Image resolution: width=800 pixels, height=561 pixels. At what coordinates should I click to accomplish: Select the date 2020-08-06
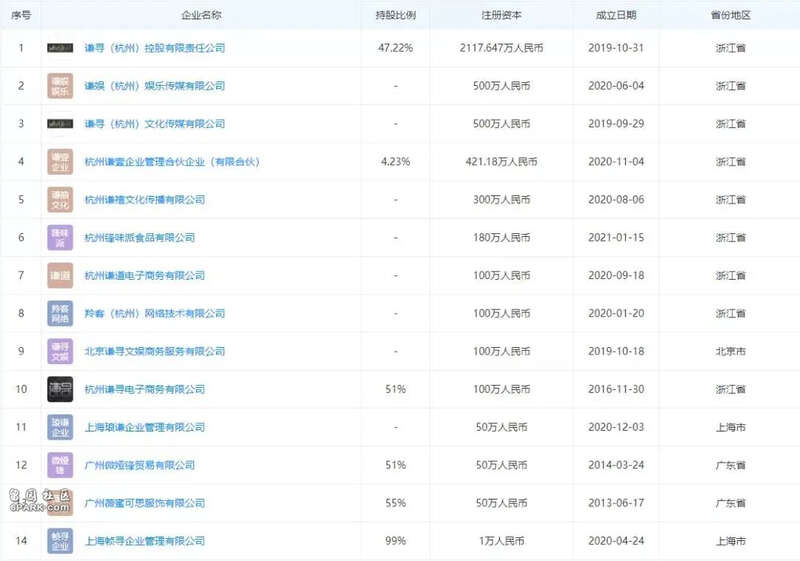click(x=616, y=199)
